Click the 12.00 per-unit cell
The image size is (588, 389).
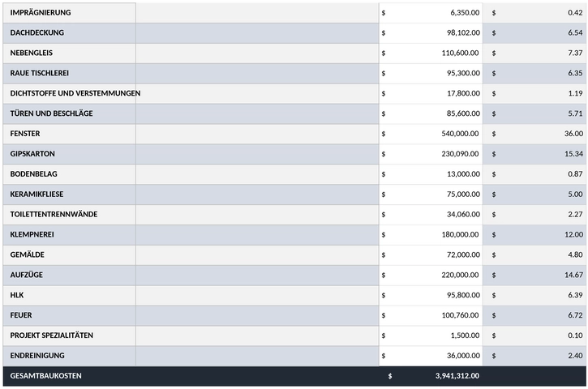click(x=534, y=235)
